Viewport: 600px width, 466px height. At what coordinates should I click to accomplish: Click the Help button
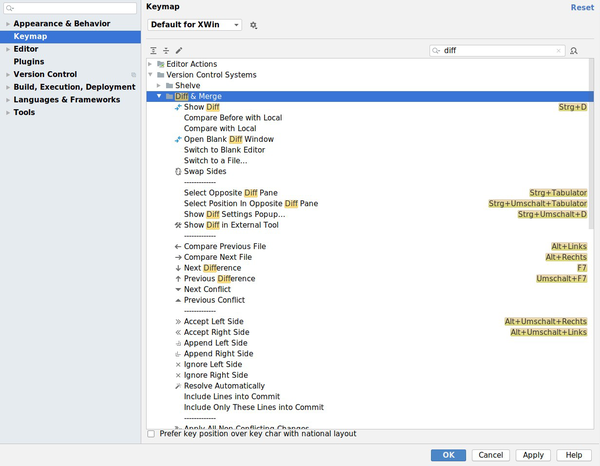coord(574,455)
